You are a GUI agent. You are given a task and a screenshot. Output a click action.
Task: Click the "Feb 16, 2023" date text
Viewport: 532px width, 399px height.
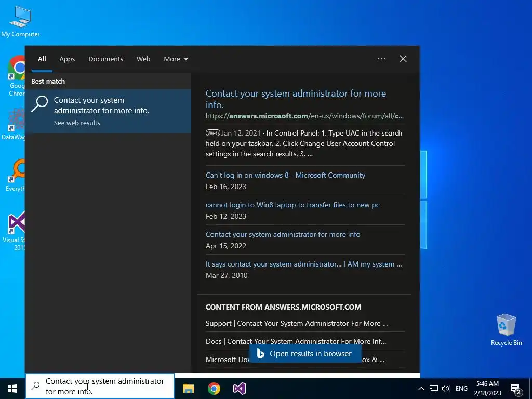226,187
